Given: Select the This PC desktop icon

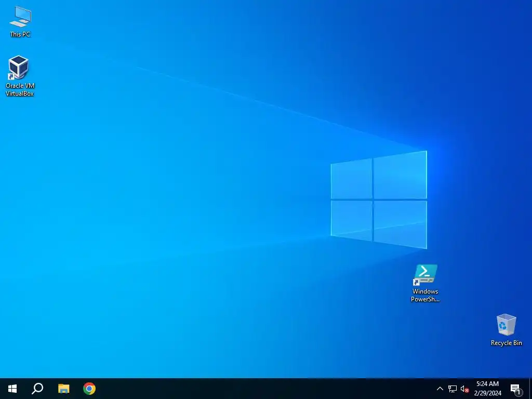Looking at the screenshot, I should click(20, 22).
